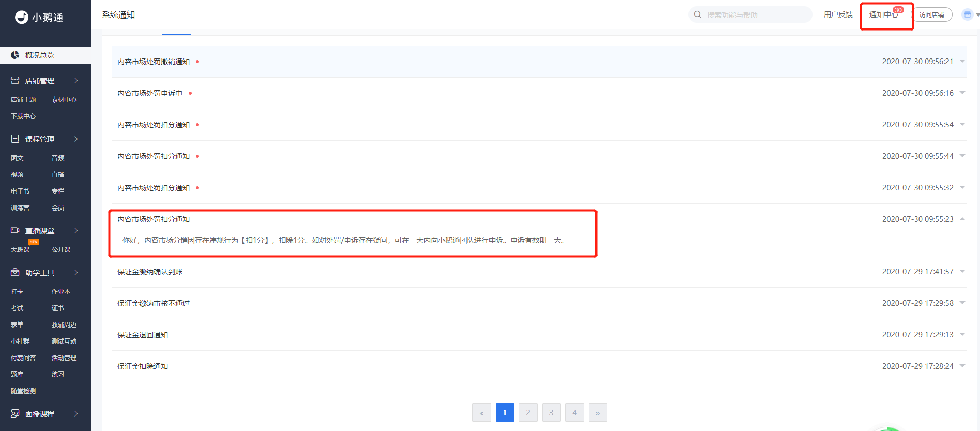Click the 保证金缴纳确认到账 notification title
The image size is (980, 431).
150,272
